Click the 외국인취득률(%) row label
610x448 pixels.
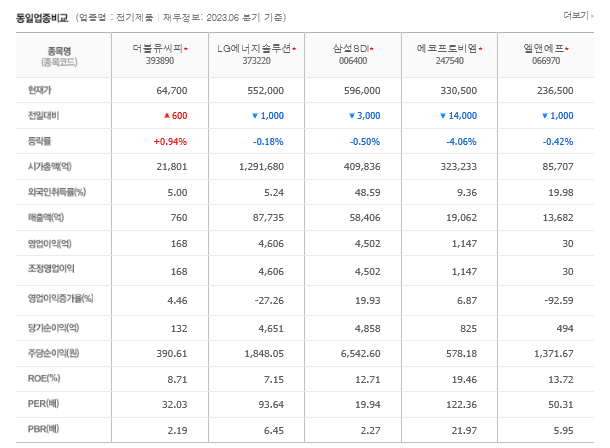[x=56, y=192]
